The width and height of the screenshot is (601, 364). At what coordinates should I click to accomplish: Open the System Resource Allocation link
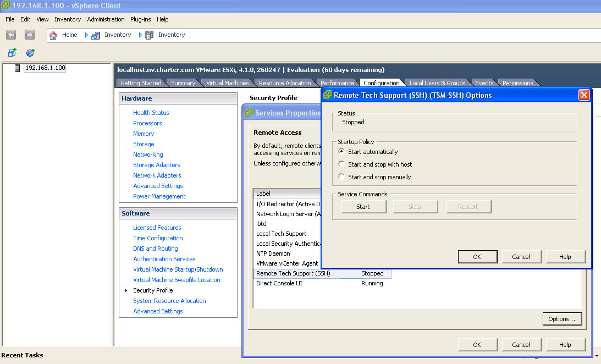tap(169, 301)
